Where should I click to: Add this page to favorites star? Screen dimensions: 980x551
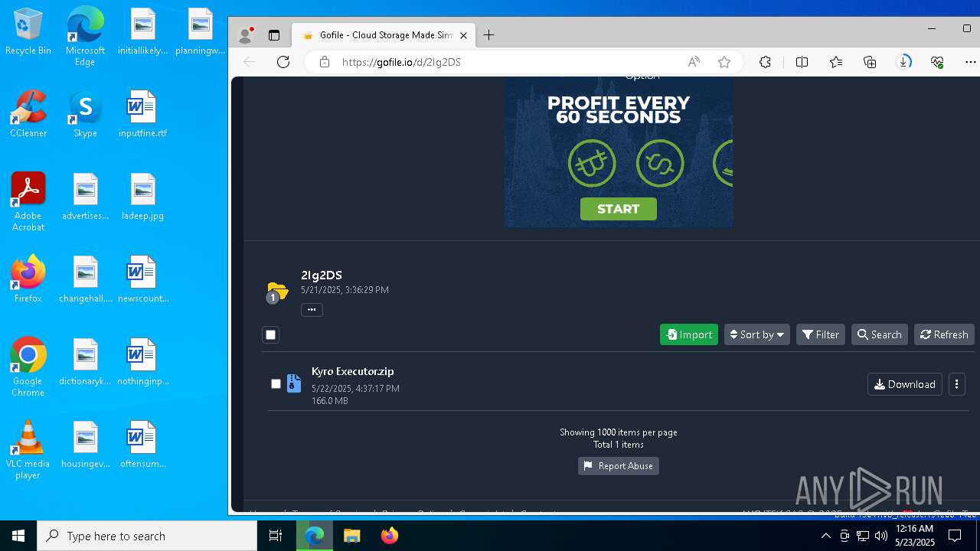pyautogui.click(x=724, y=62)
